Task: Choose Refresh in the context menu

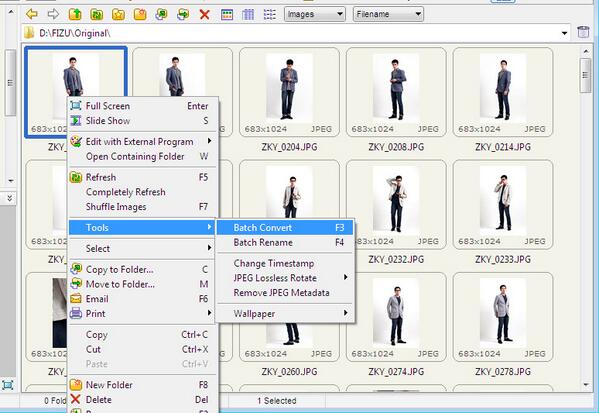Action: (x=143, y=177)
